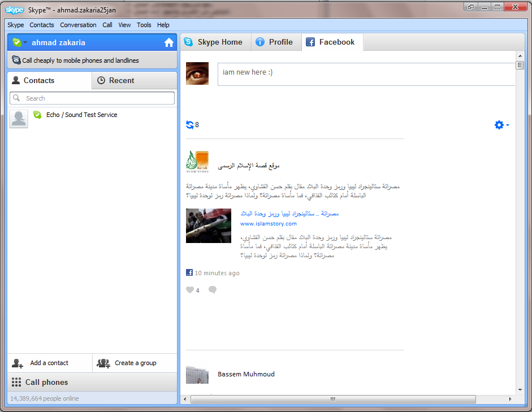
Task: Click the dial pad grid icon
Action: [x=16, y=382]
